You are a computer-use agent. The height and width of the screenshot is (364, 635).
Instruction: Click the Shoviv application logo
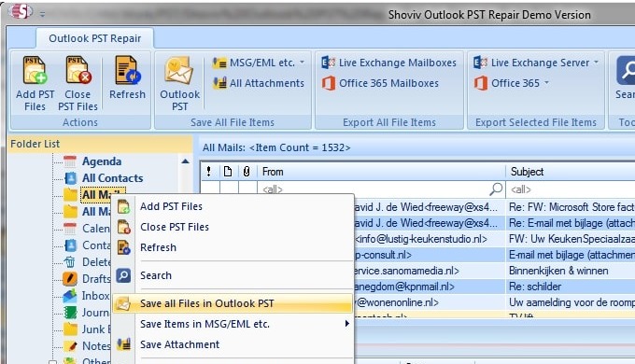(21, 12)
